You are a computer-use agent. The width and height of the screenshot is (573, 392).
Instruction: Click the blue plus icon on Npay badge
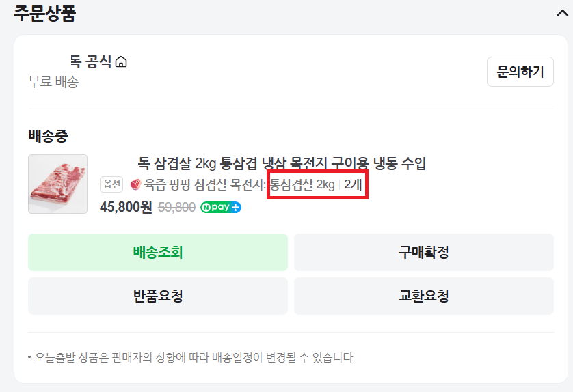pos(236,207)
